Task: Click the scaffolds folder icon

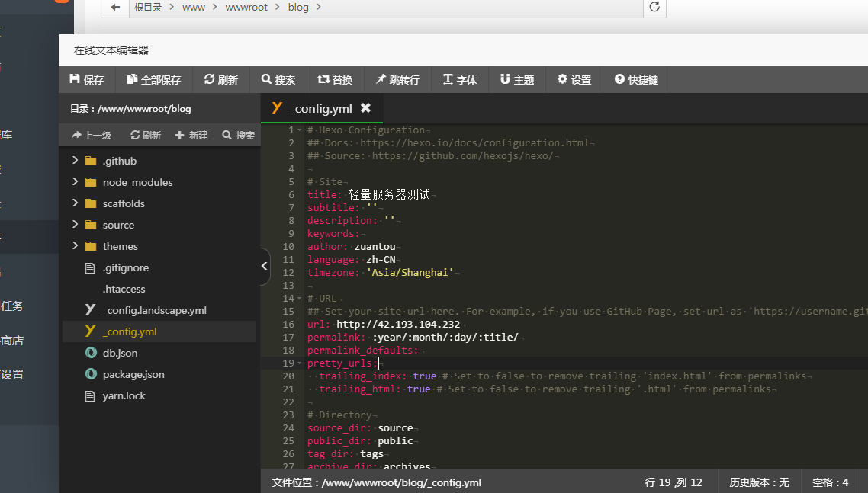Action: click(x=91, y=203)
